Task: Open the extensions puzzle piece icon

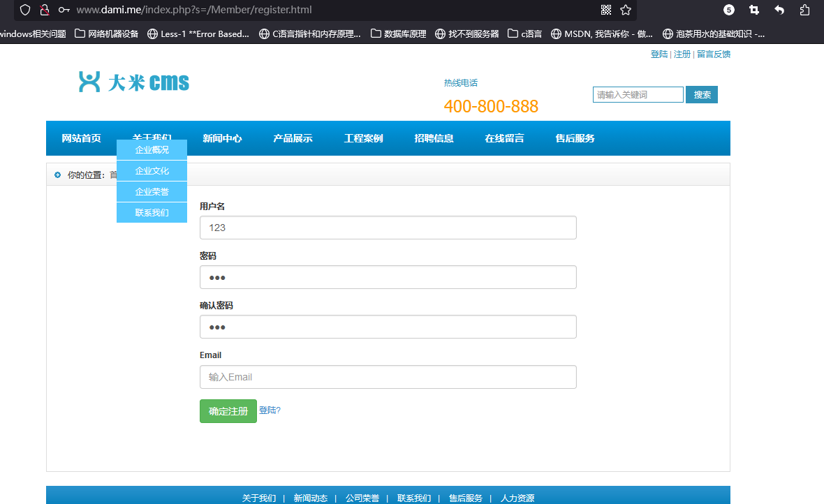Action: [805, 10]
